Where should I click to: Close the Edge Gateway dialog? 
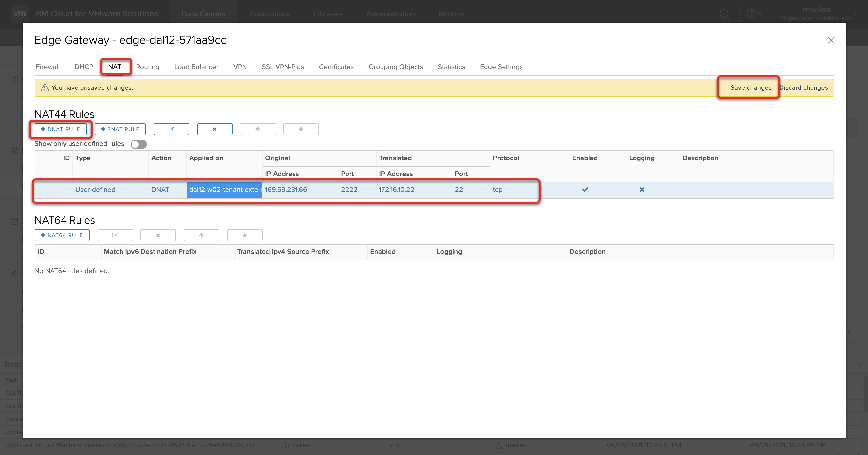(x=831, y=40)
